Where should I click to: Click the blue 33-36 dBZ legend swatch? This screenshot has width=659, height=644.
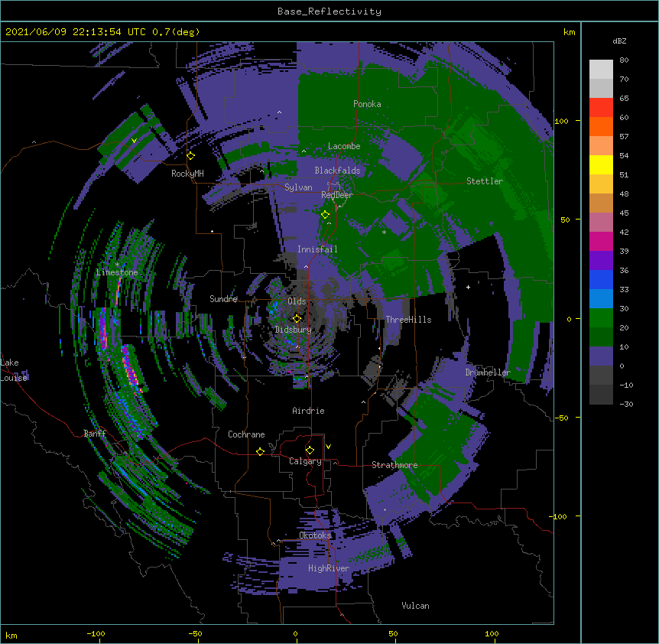(x=601, y=279)
